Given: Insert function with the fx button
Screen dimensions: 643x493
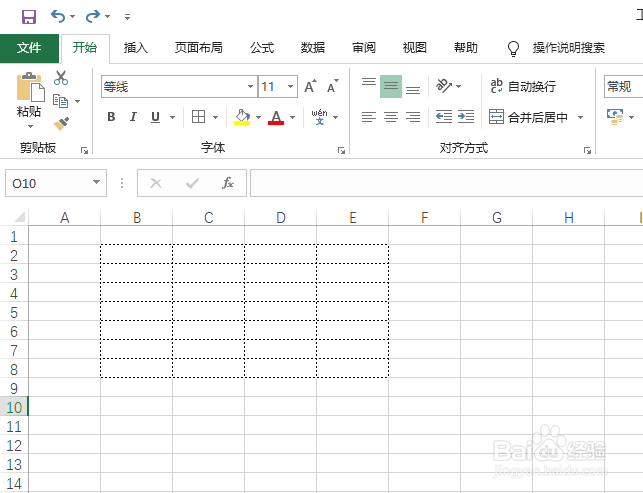Looking at the screenshot, I should click(228, 183).
